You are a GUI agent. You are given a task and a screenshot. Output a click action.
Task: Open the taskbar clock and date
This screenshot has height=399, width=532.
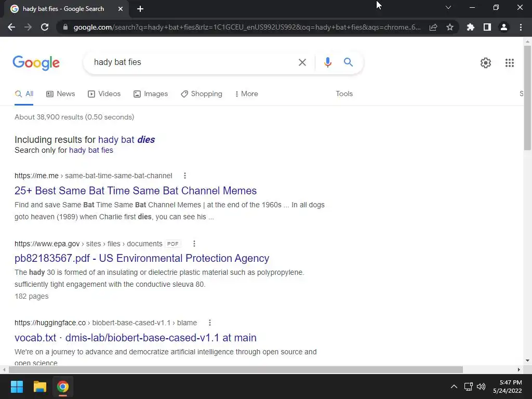[x=508, y=387]
